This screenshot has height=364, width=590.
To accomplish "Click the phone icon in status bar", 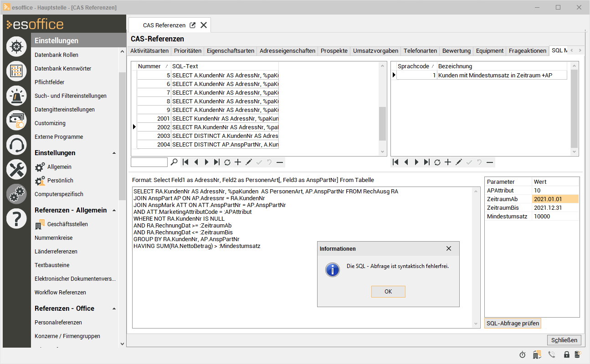I will [552, 354].
